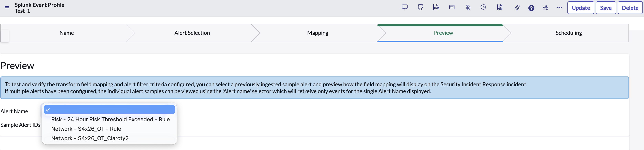Switch to the Mapping step
644x150 pixels.
click(x=318, y=33)
